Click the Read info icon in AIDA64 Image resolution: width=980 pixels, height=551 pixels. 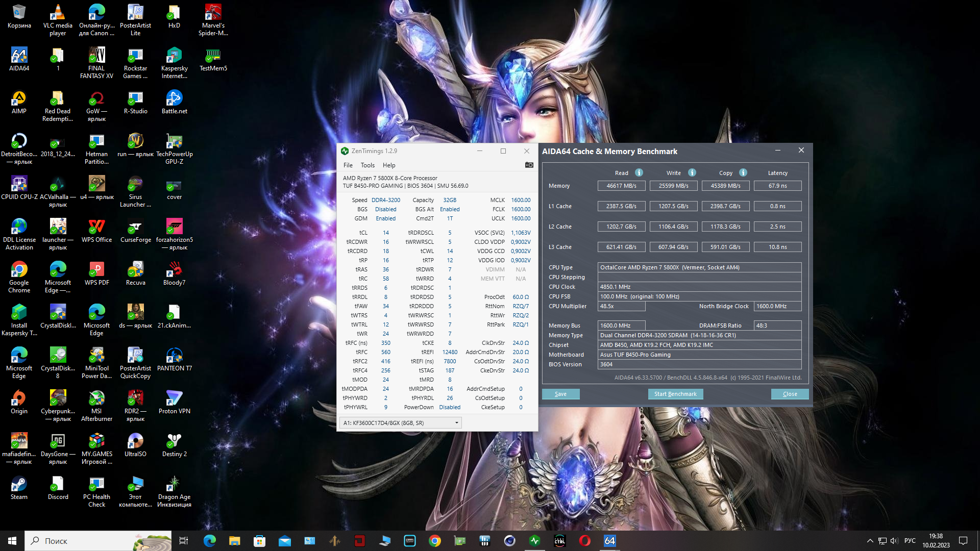(x=639, y=172)
